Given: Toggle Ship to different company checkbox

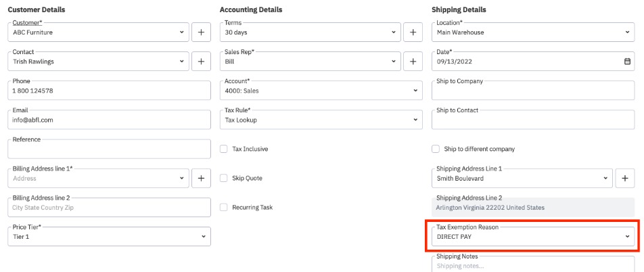Looking at the screenshot, I should pyautogui.click(x=436, y=149).
